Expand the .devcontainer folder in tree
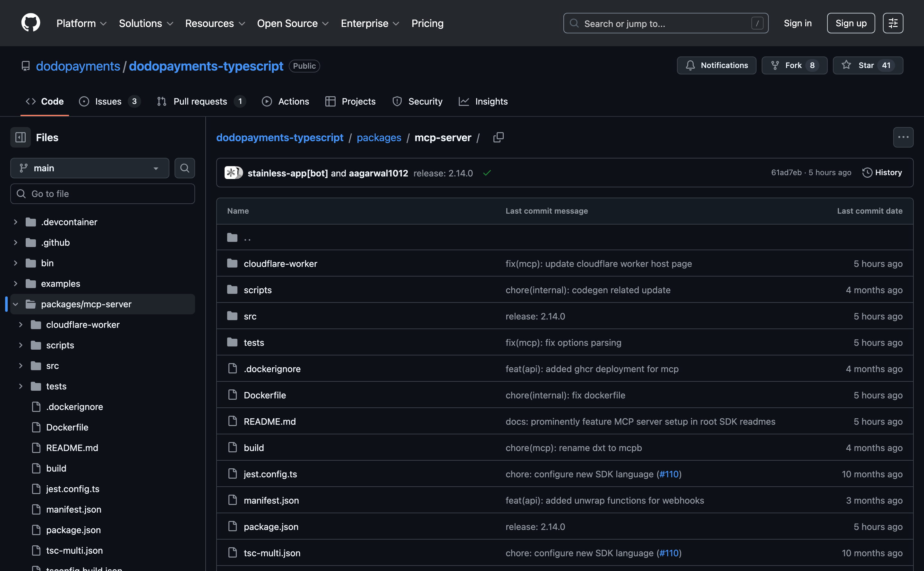The image size is (924, 571). [15, 222]
